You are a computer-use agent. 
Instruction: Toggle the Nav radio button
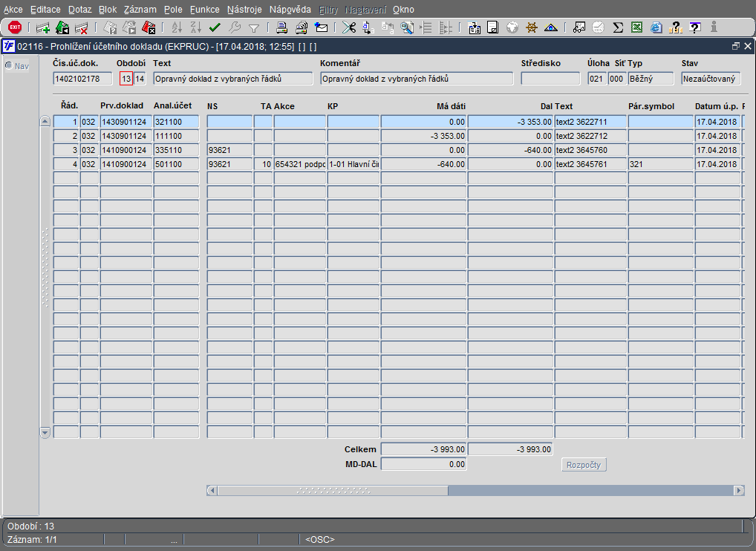[x=9, y=65]
